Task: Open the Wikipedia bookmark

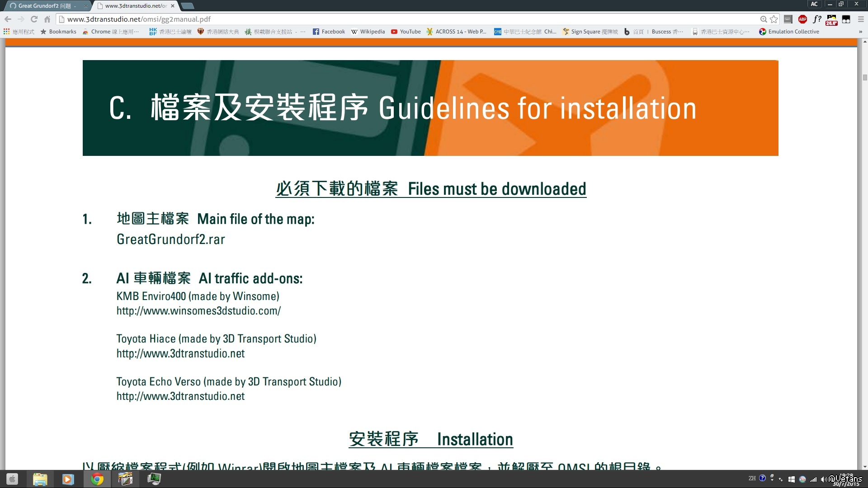Action: (x=368, y=32)
